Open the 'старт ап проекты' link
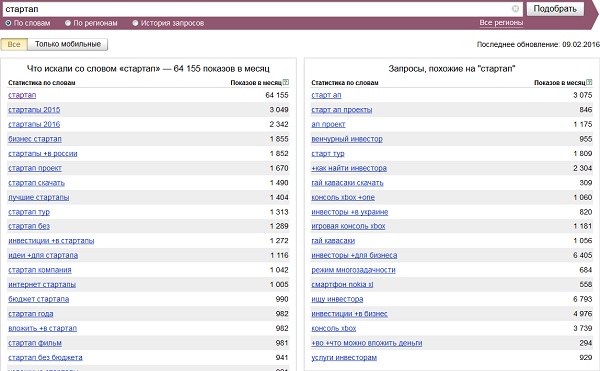The width and height of the screenshot is (600, 371). click(342, 110)
